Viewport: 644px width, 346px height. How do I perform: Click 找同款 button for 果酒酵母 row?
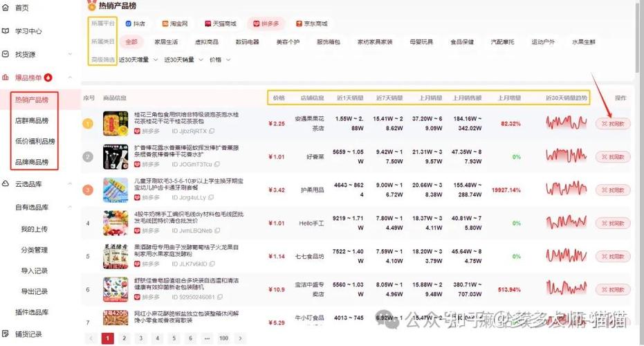[613, 257]
